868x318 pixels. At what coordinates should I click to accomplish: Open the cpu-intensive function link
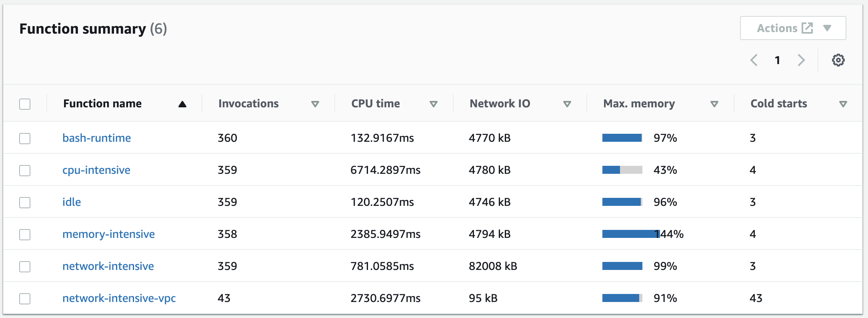(96, 170)
